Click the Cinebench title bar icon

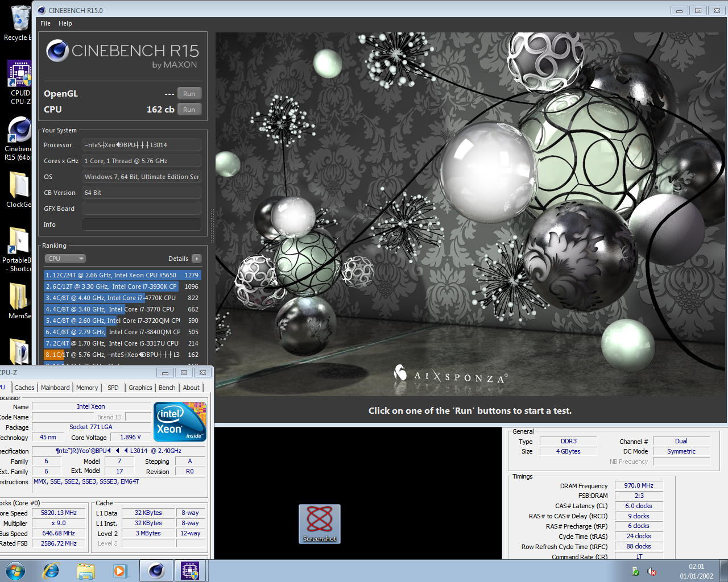click(x=41, y=10)
